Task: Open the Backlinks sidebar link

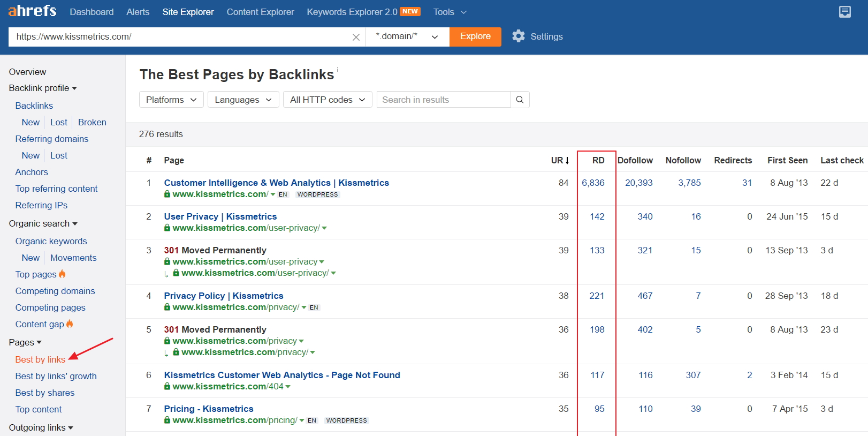Action: coord(34,106)
